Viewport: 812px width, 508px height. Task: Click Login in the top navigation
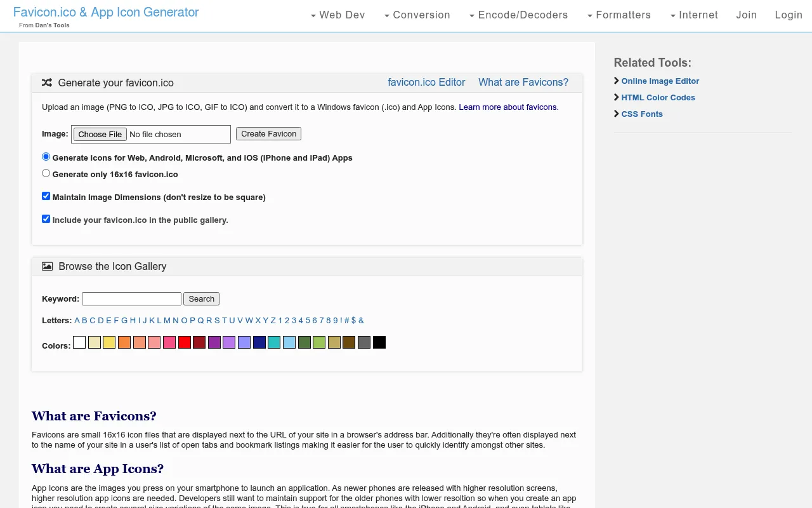pyautogui.click(x=789, y=15)
